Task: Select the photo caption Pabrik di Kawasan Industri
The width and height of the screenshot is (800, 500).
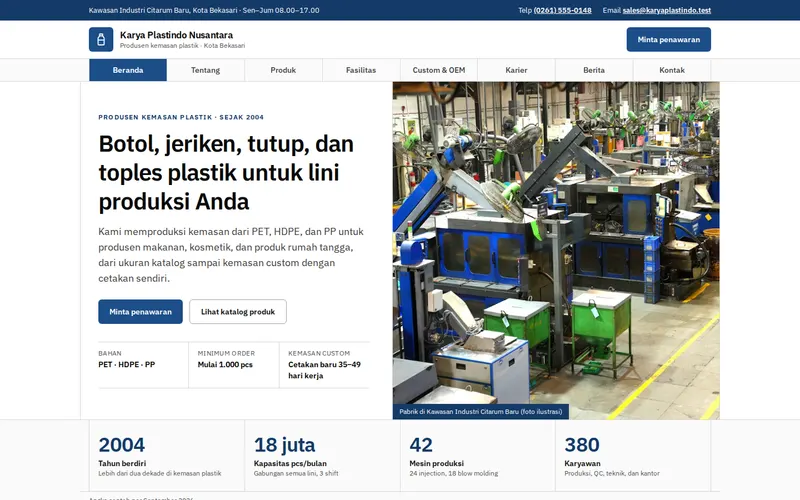Action: pyautogui.click(x=481, y=412)
